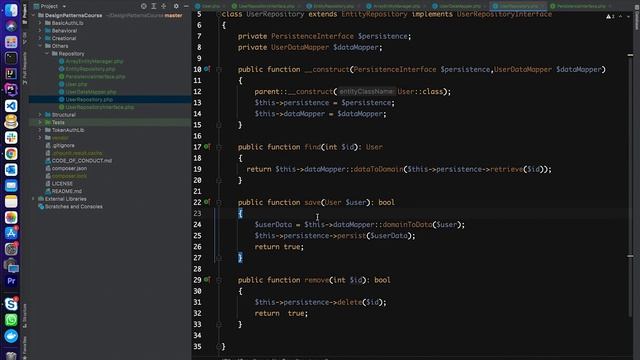Image resolution: width=640 pixels, height=360 pixels.
Task: Collapse the Repository folder
Action: click(47, 54)
